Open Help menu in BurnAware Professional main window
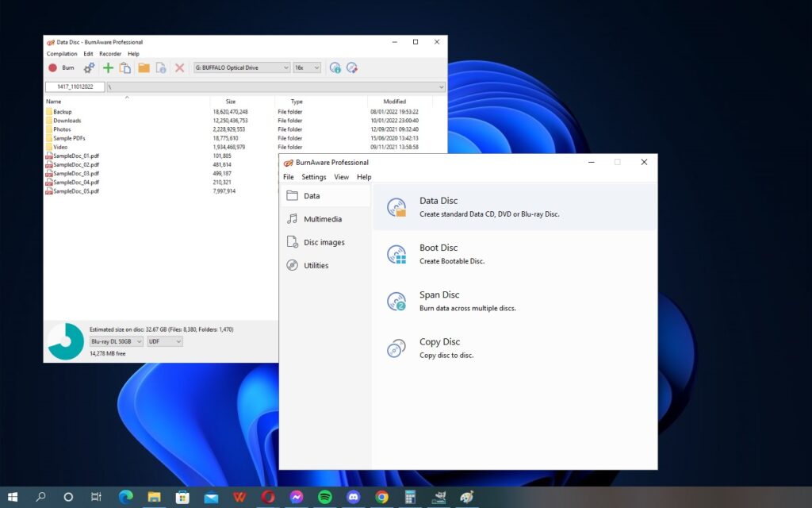 [364, 177]
